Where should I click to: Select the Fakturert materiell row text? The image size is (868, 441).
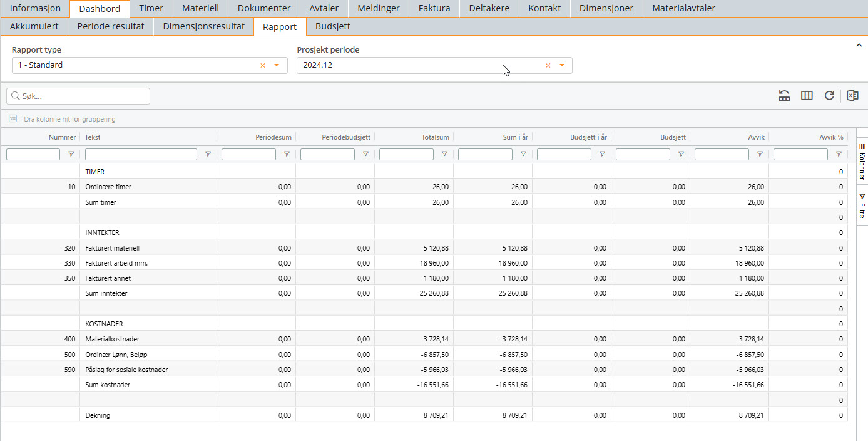click(112, 248)
